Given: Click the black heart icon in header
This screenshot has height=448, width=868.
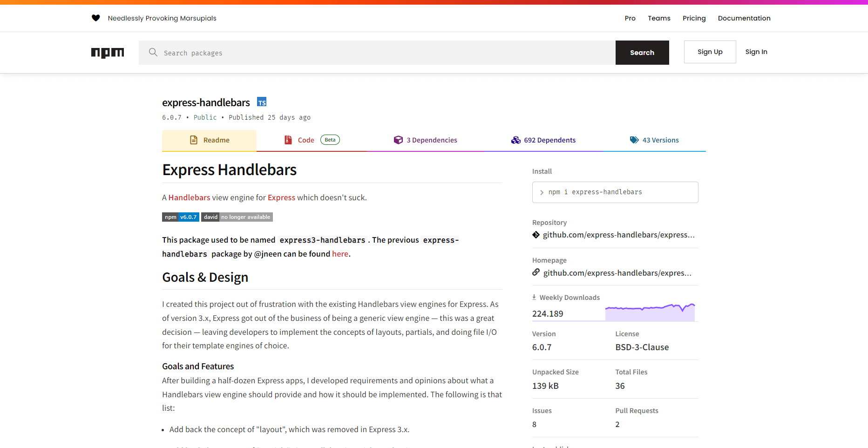Looking at the screenshot, I should click(x=96, y=18).
